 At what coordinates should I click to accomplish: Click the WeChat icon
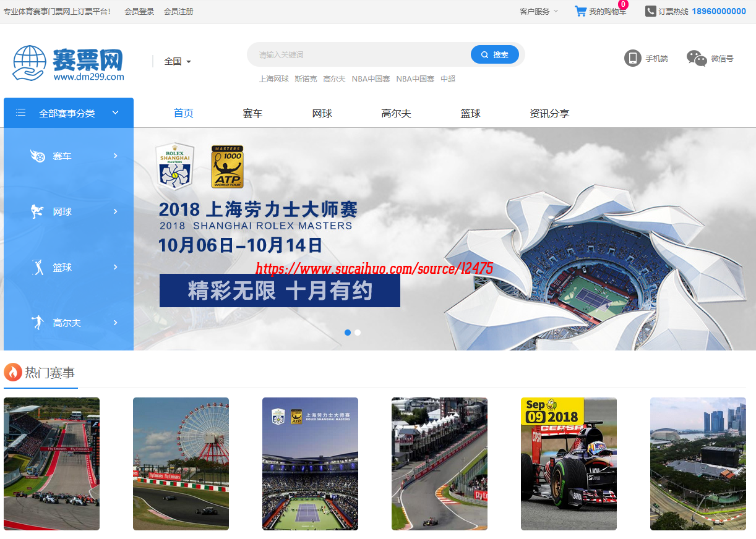[x=697, y=58]
